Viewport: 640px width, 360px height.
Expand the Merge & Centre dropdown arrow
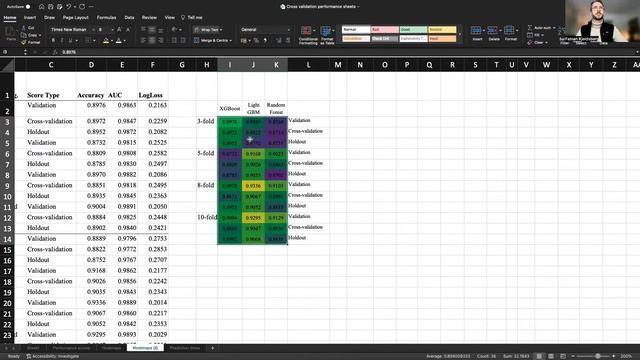point(231,40)
